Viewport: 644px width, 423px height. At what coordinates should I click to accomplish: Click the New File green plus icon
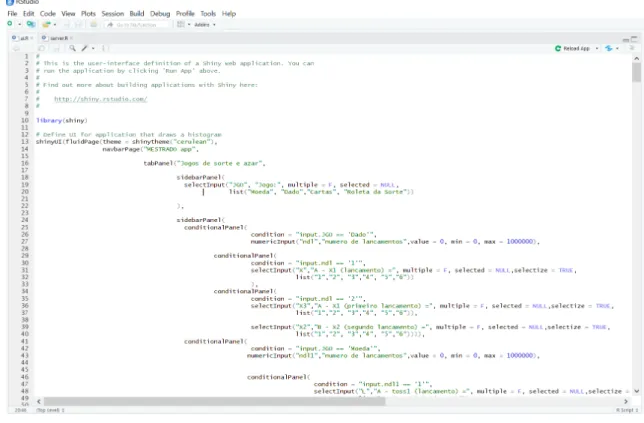pyautogui.click(x=10, y=24)
